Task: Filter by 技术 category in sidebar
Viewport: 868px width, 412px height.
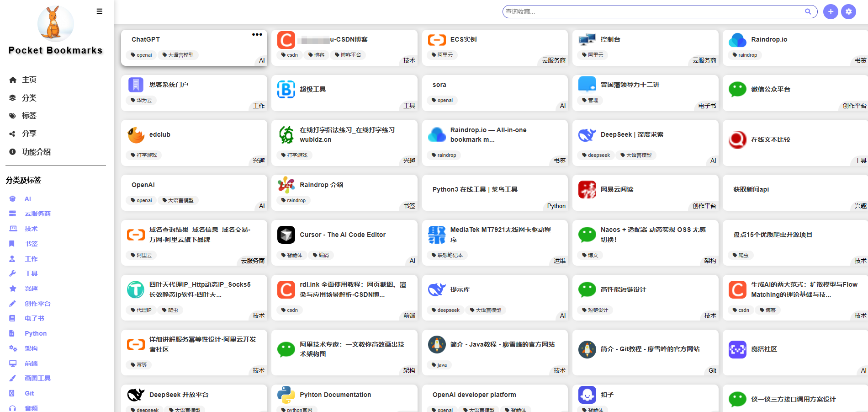Action: [x=31, y=229]
